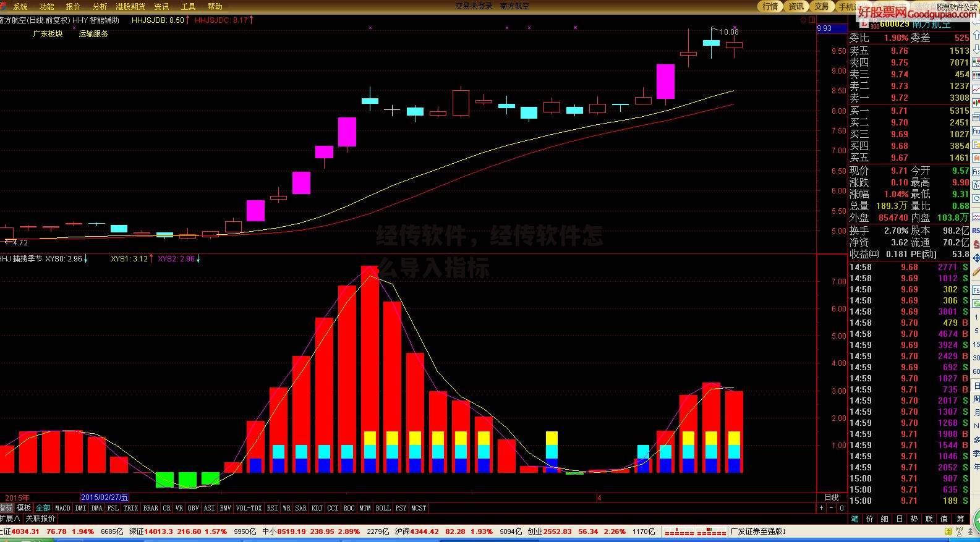Click the 广发证券至强版1 server label
Viewport: 980px width, 542px height.
click(757, 531)
